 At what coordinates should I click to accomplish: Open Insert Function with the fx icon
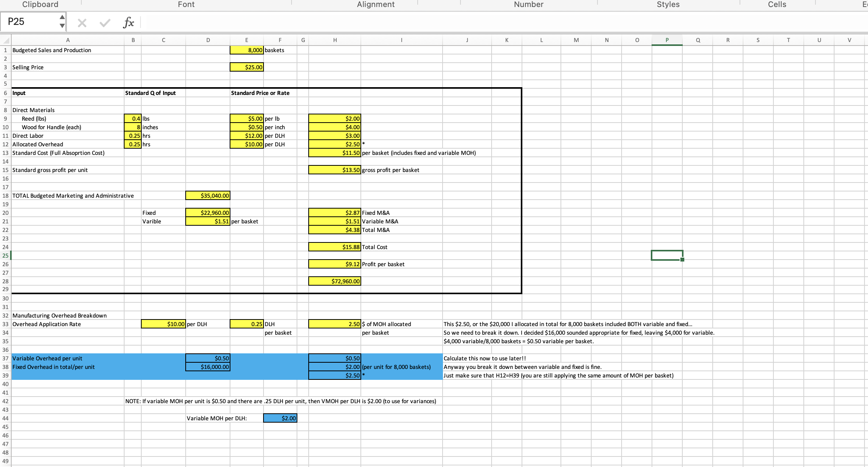(x=128, y=23)
